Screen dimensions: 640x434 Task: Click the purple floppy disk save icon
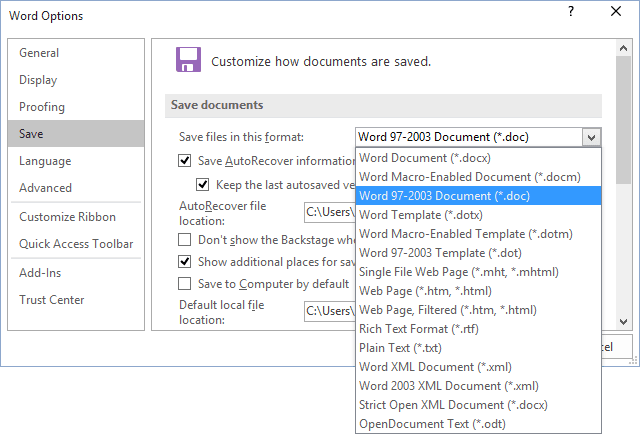[188, 60]
